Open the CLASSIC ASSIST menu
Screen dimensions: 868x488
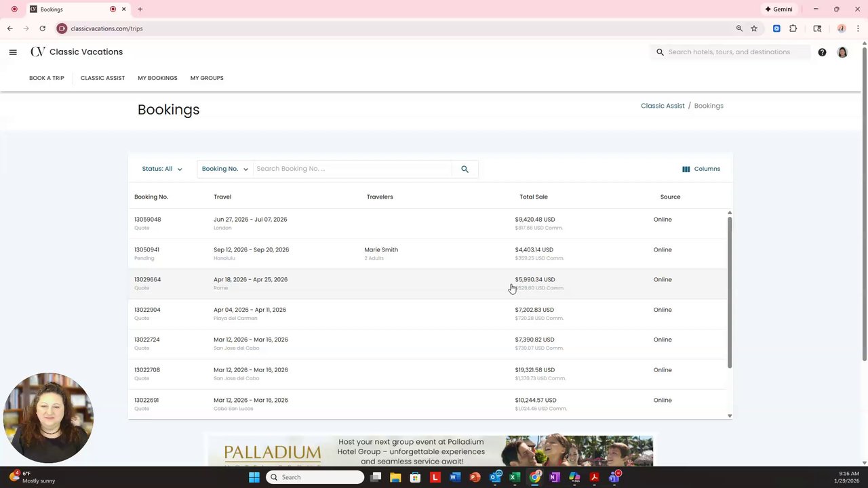pyautogui.click(x=102, y=78)
